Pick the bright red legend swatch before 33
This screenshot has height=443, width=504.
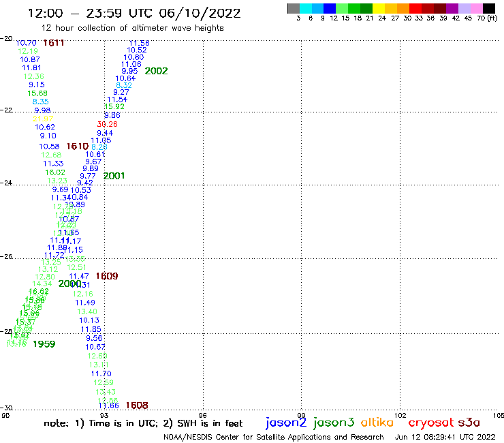415,8
